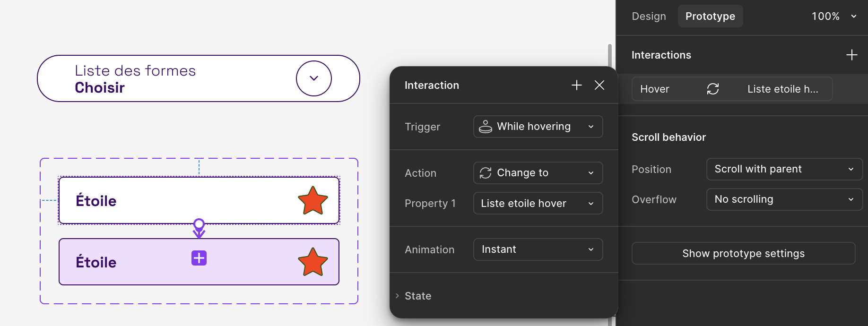
Task: Open the Animation dropdown set to Instant
Action: tap(538, 249)
